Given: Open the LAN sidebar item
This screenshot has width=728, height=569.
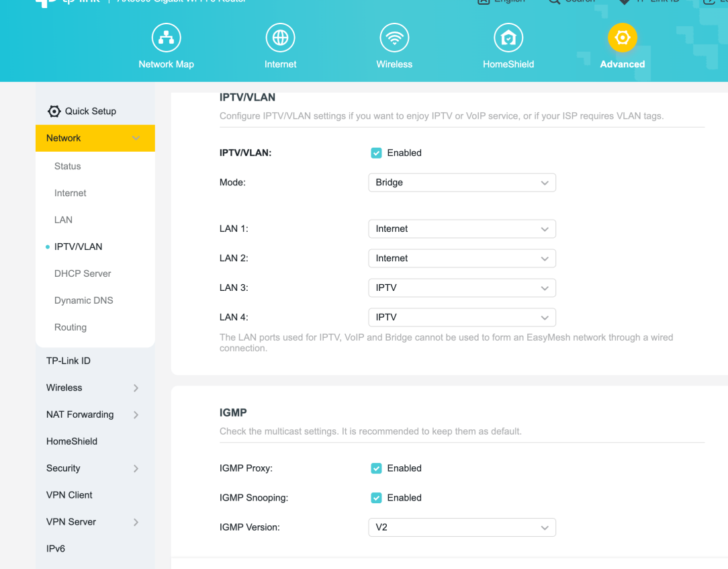Looking at the screenshot, I should (63, 220).
